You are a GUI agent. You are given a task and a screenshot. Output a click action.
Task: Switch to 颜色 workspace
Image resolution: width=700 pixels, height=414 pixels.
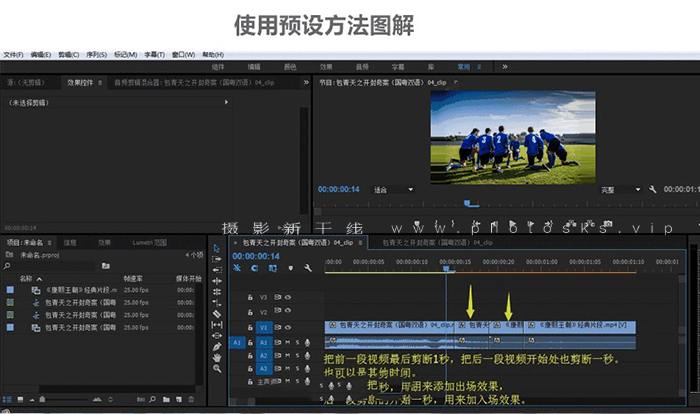[x=290, y=67]
